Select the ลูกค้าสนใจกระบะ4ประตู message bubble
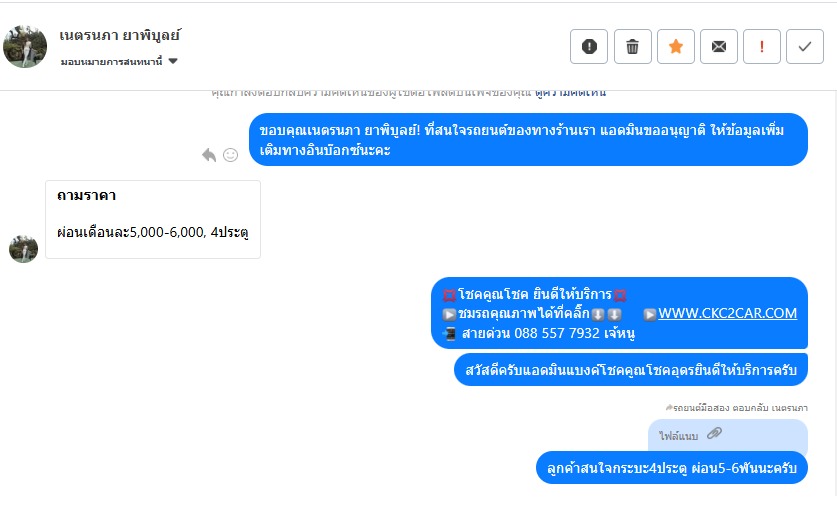Viewport: 837px width, 506px height. click(x=672, y=468)
